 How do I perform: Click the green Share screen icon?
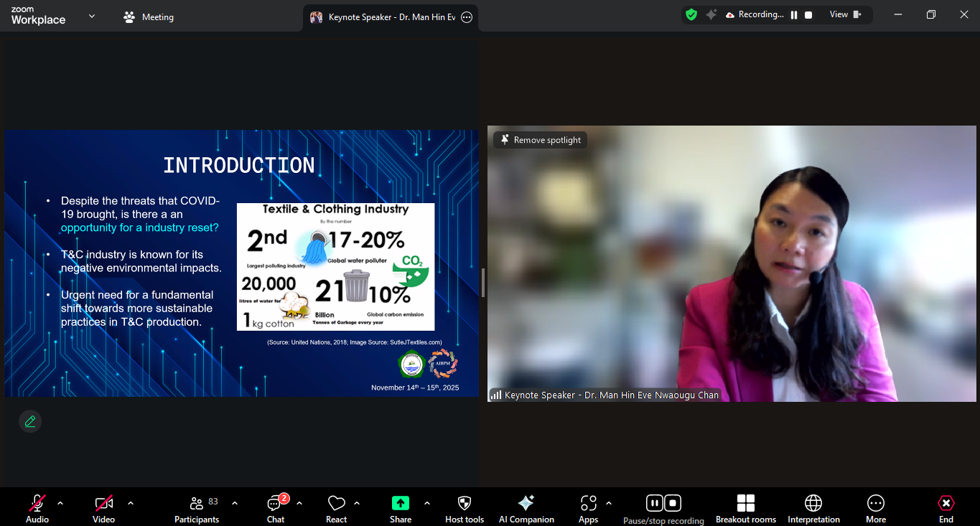pos(400,504)
